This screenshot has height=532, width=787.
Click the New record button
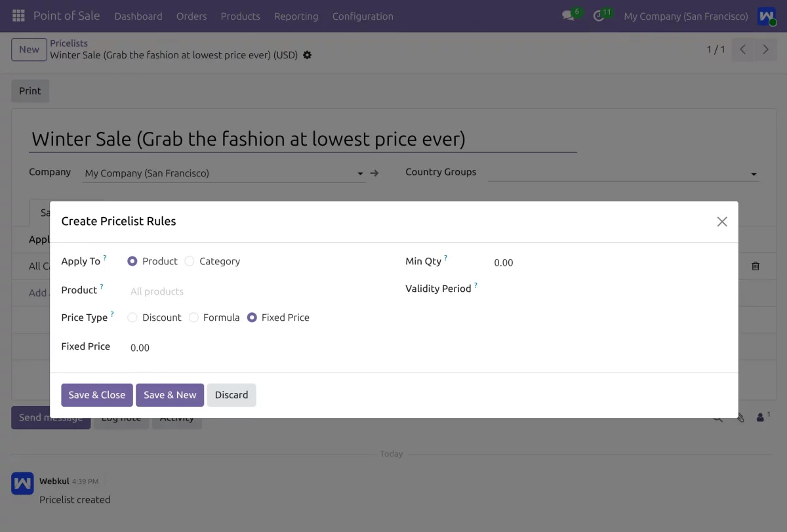pyautogui.click(x=29, y=49)
